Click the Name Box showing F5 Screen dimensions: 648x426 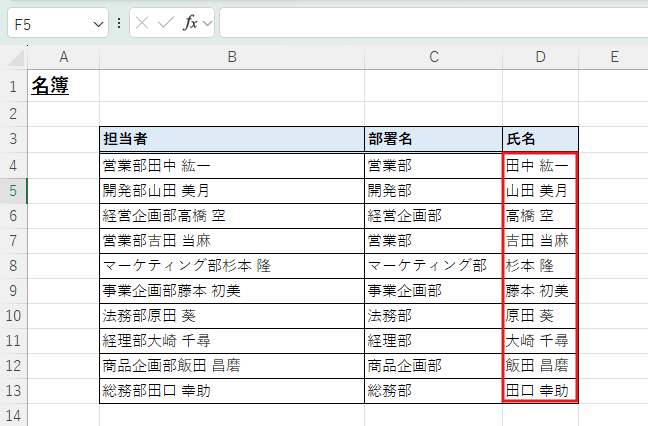48,23
